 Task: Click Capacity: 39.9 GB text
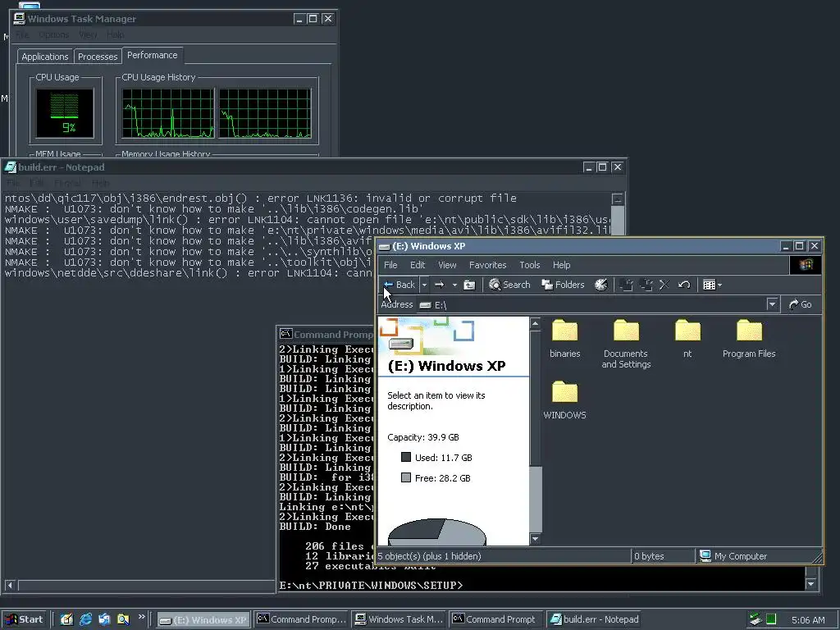click(423, 437)
